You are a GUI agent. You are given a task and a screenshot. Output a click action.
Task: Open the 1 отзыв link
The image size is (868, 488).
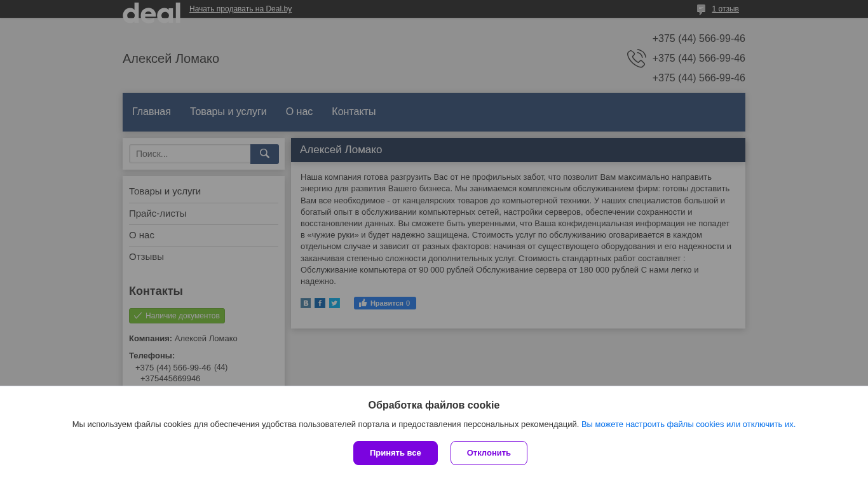pos(725,9)
